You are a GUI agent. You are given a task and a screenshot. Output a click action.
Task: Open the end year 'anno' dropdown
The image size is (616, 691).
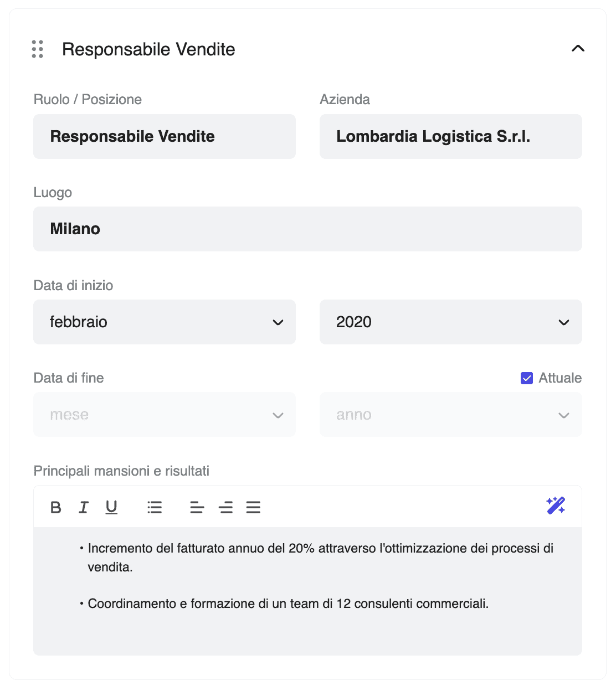(x=450, y=415)
